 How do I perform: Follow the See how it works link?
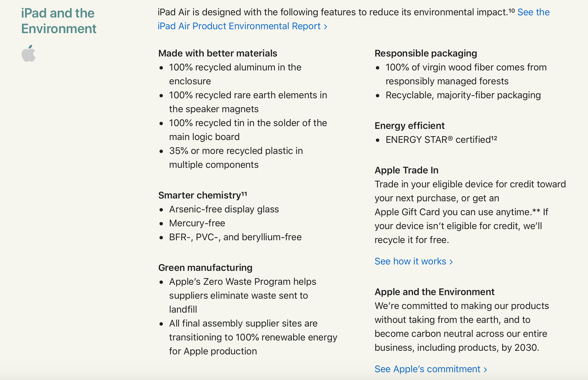[x=410, y=261]
